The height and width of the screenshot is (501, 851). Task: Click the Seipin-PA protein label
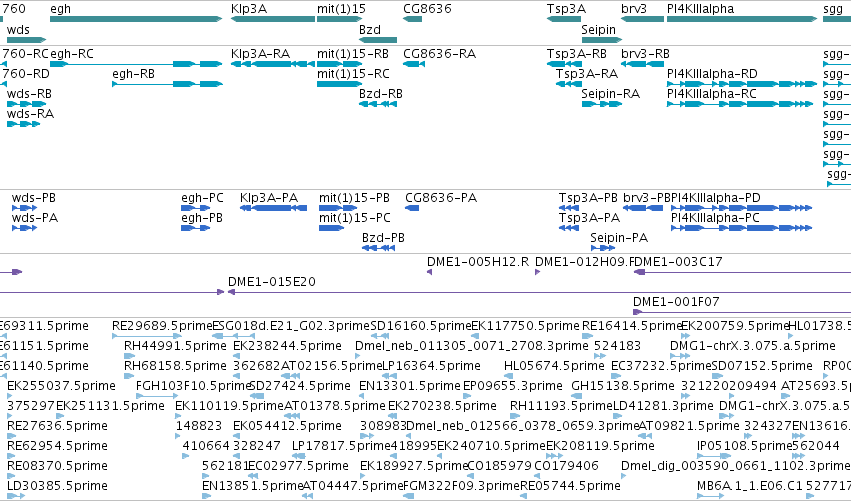619,238
